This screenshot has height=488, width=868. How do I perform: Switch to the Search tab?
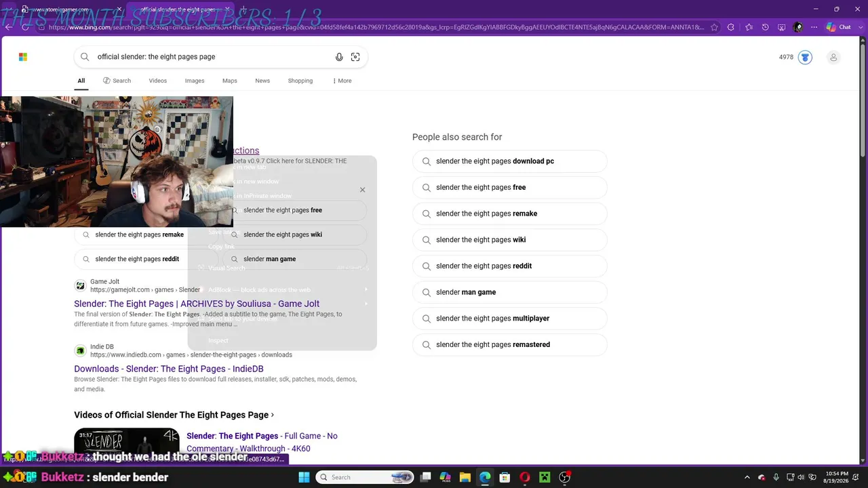117,81
